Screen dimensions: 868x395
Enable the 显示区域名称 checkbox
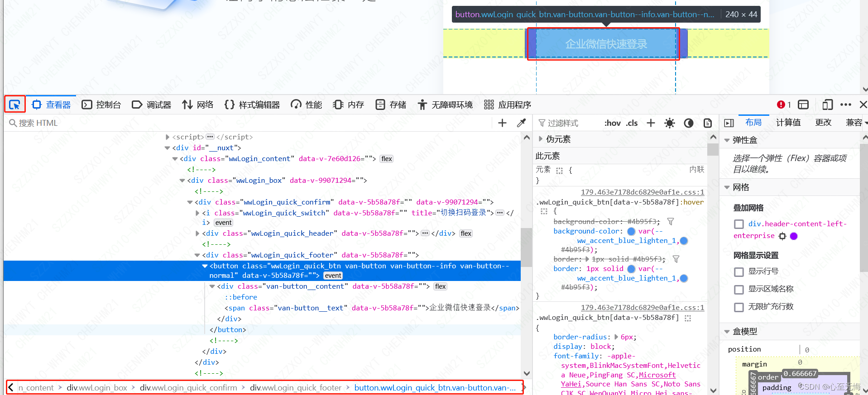739,289
